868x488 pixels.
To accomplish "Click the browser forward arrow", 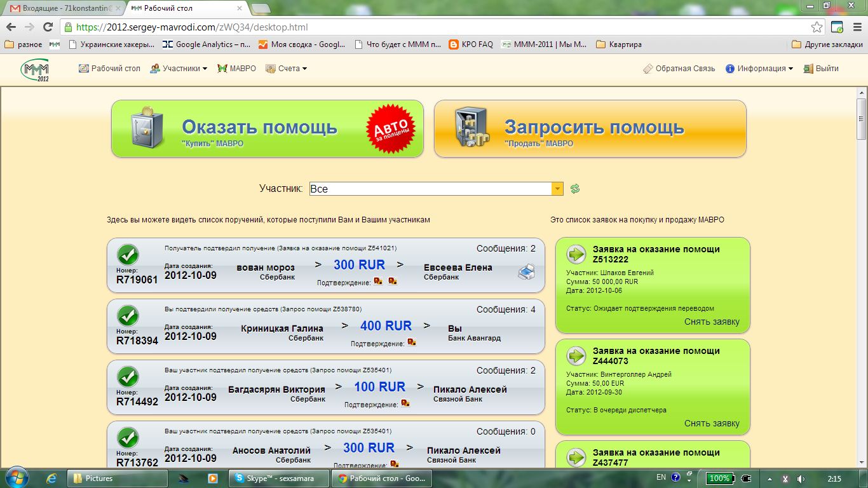I will (x=29, y=27).
